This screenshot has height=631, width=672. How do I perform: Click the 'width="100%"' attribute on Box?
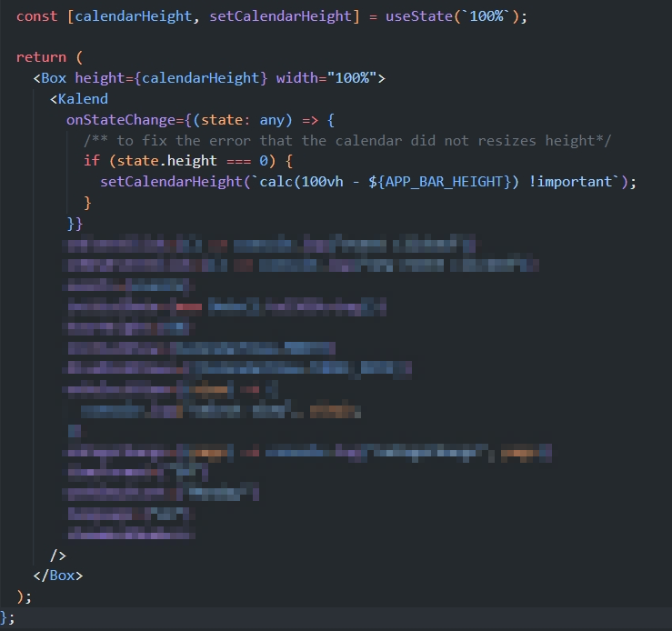coord(326,78)
